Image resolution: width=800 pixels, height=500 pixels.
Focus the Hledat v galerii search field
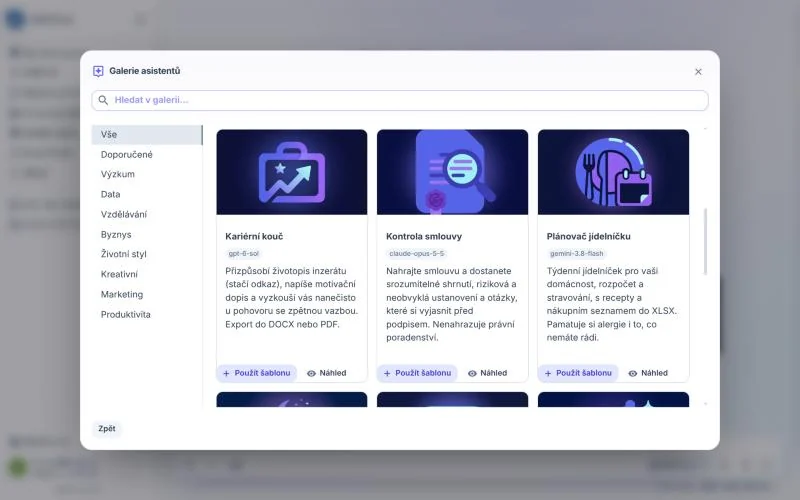(x=399, y=100)
